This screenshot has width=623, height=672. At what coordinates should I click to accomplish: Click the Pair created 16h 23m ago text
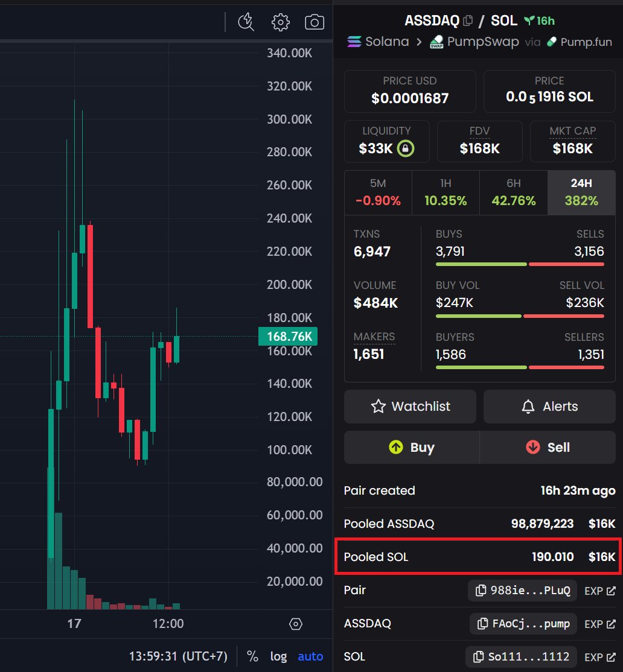pos(578,490)
